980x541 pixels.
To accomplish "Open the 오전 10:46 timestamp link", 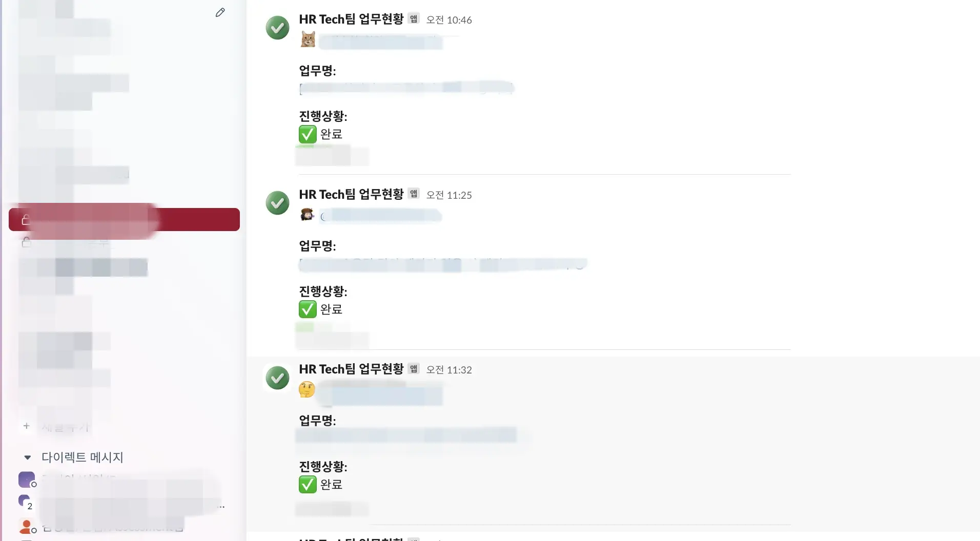I will [x=449, y=20].
